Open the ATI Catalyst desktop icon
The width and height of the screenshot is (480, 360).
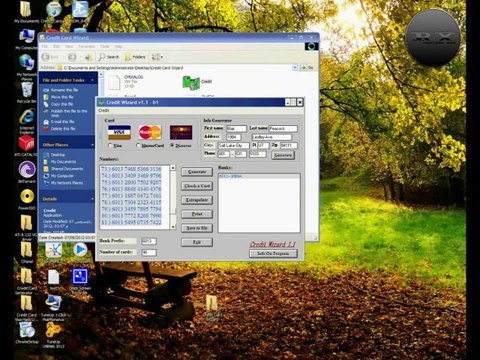tap(27, 146)
